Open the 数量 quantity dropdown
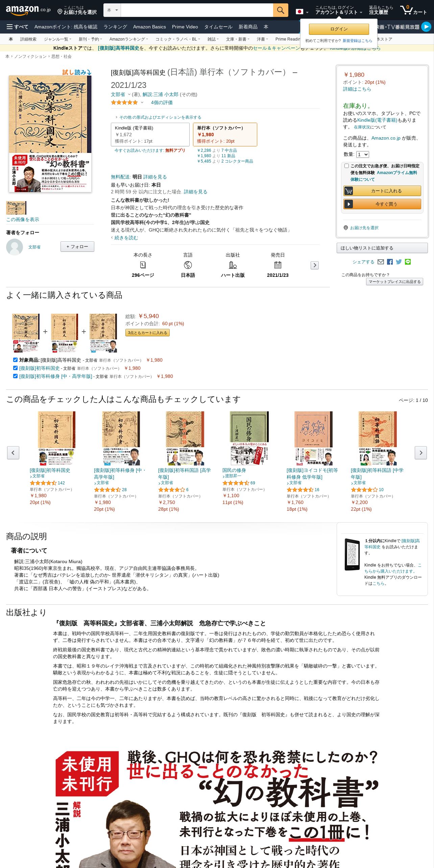 click(363, 154)
